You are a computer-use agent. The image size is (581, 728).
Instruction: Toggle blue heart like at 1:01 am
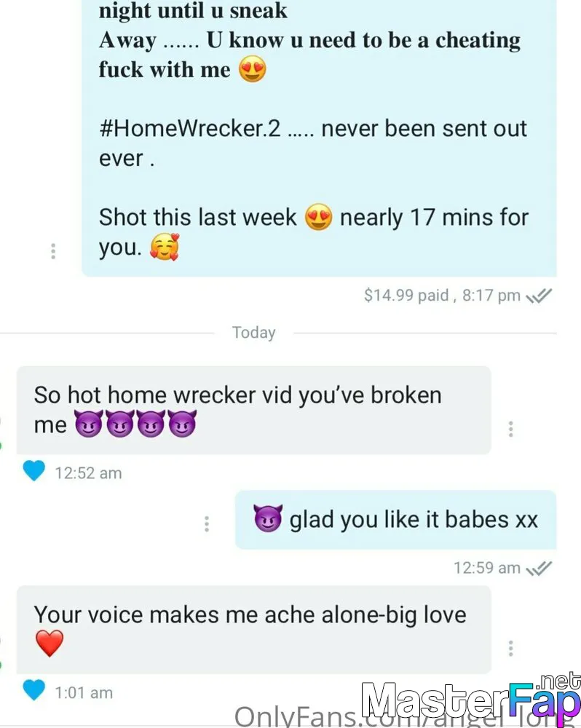click(34, 690)
